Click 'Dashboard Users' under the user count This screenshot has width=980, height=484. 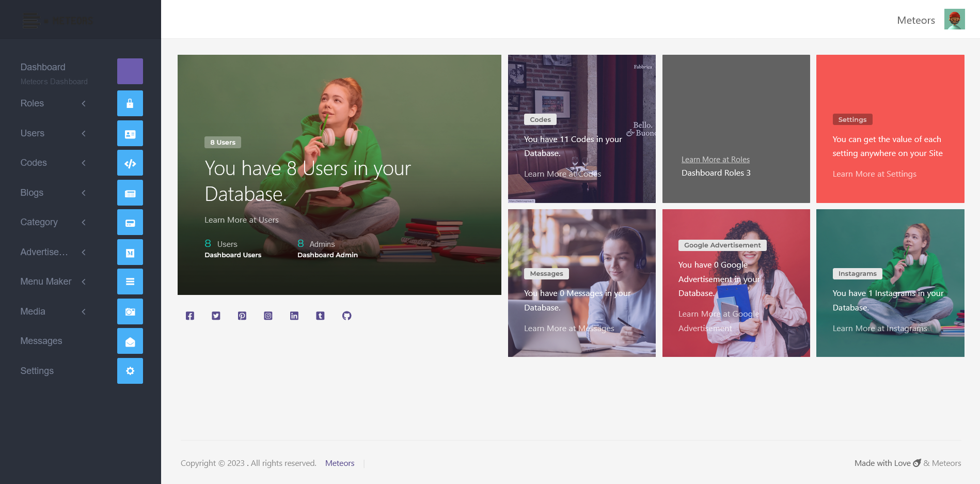[x=233, y=255]
